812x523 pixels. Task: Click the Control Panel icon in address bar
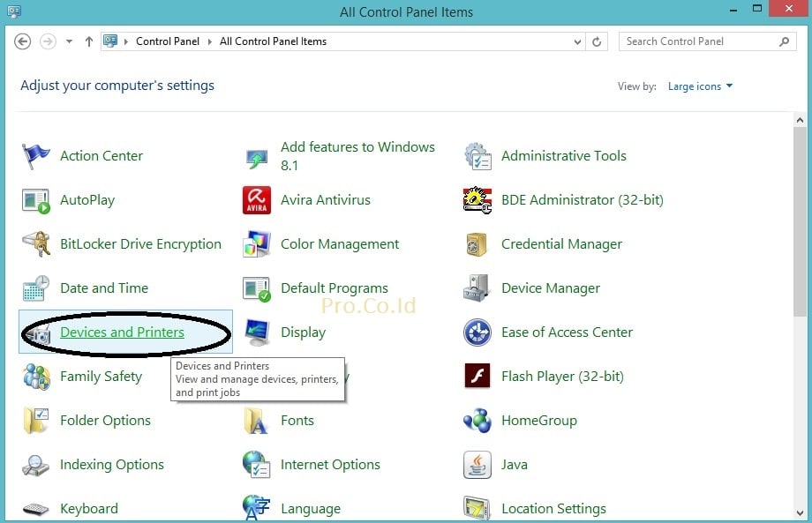click(110, 41)
